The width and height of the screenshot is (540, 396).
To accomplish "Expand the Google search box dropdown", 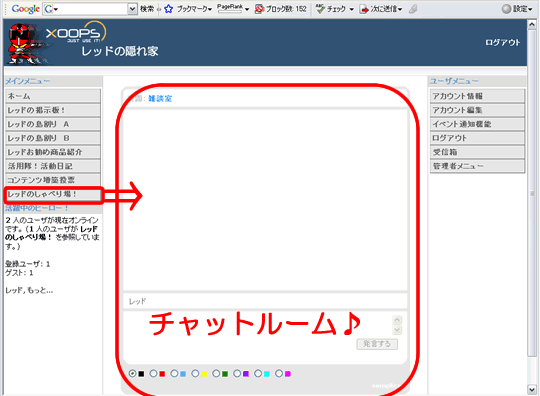I will click(x=132, y=9).
